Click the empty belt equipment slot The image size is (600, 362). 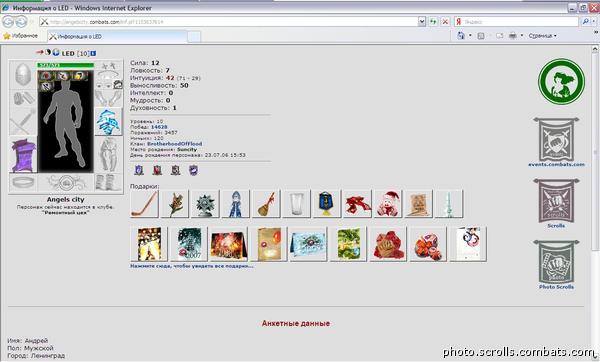pyautogui.click(x=23, y=182)
